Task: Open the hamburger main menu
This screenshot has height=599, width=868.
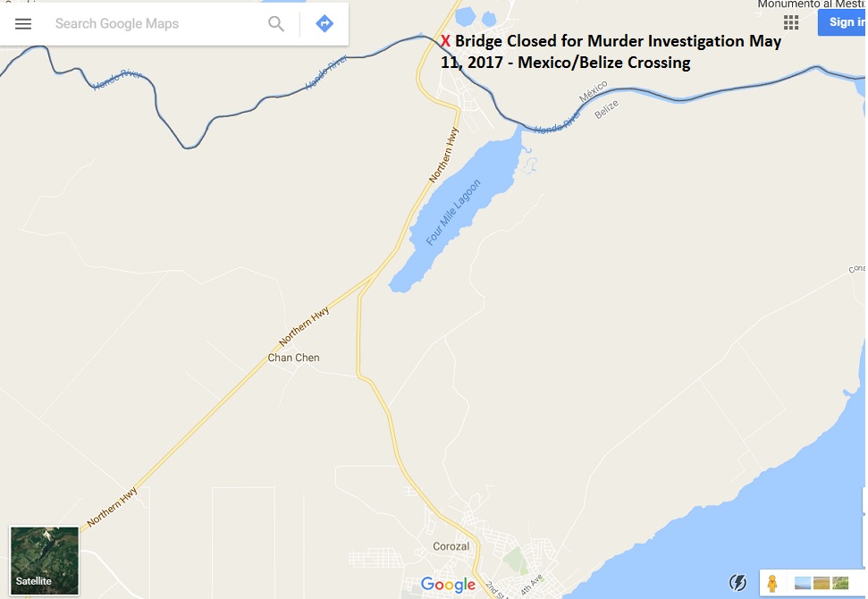Action: point(23,24)
